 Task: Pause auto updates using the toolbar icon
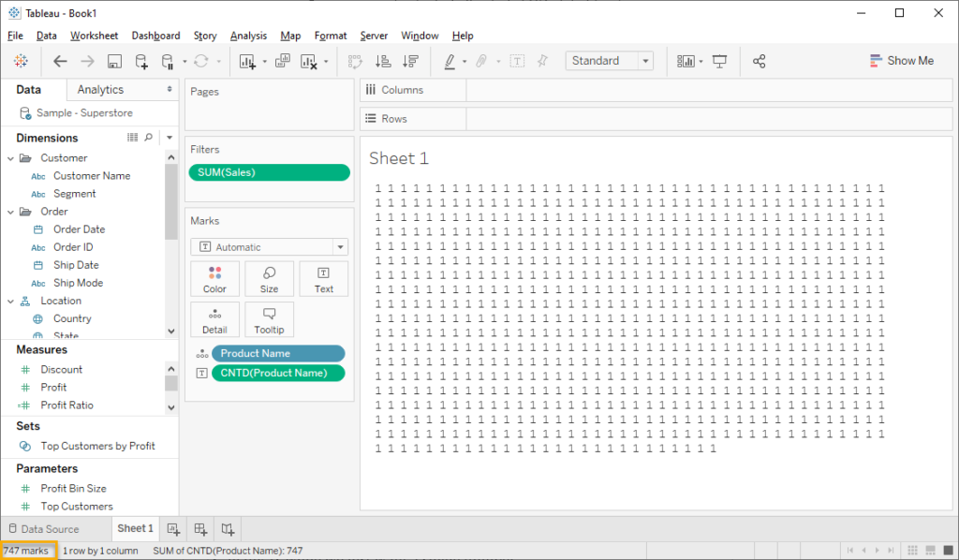click(167, 61)
